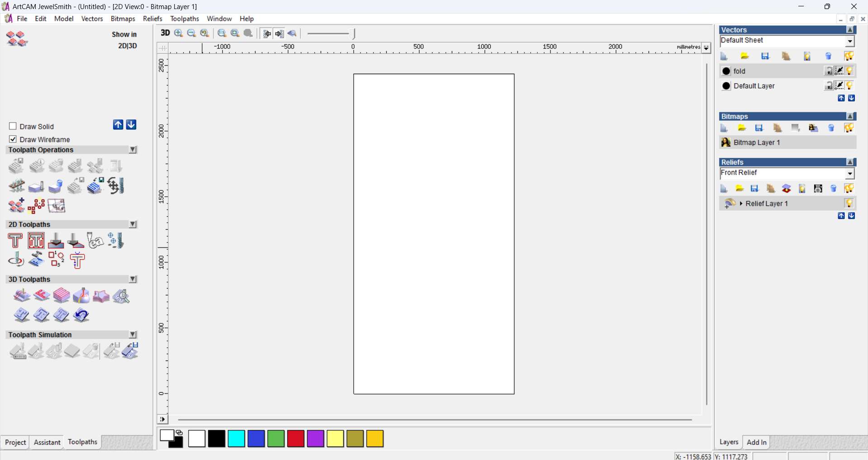Toggle visibility bulb for Default Layer

[849, 85]
